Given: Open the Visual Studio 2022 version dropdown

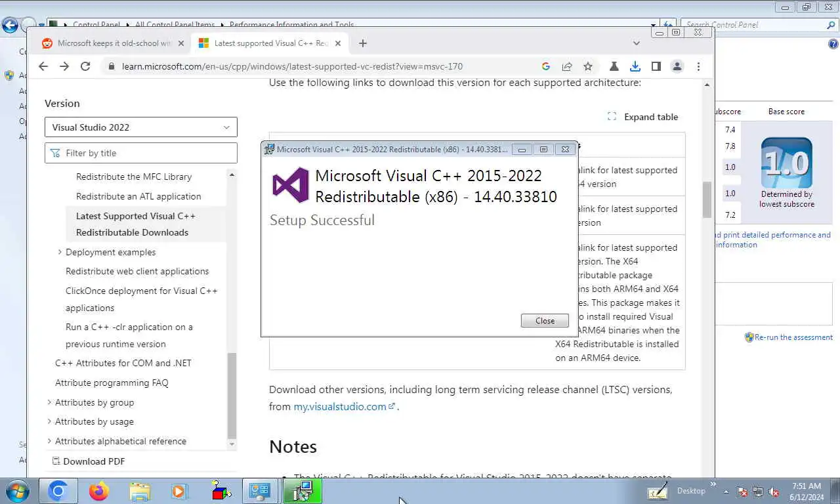Looking at the screenshot, I should click(141, 127).
